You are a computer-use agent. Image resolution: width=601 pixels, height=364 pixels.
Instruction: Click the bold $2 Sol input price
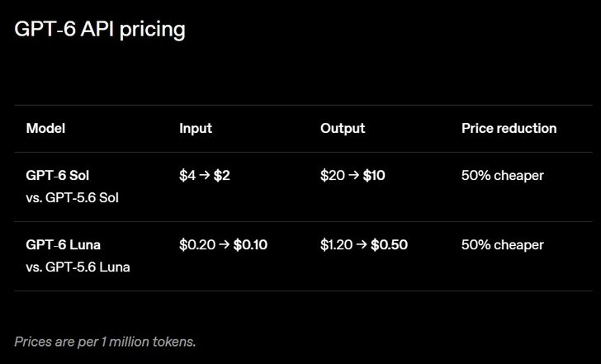pyautogui.click(x=221, y=176)
